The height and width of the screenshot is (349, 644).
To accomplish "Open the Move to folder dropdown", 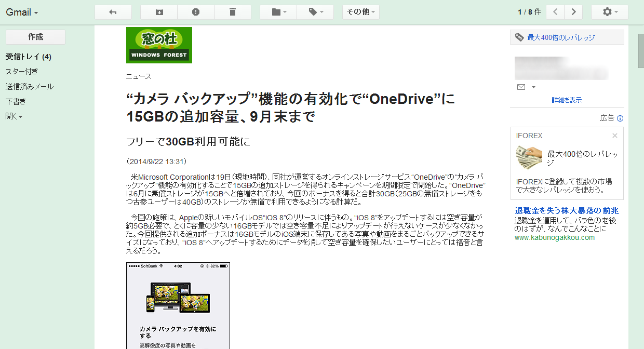I will (x=278, y=12).
